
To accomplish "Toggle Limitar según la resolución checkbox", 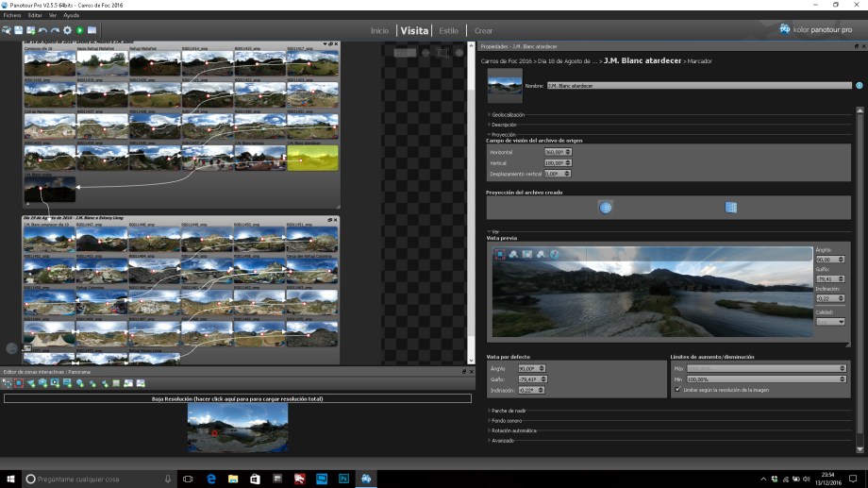I will 677,389.
